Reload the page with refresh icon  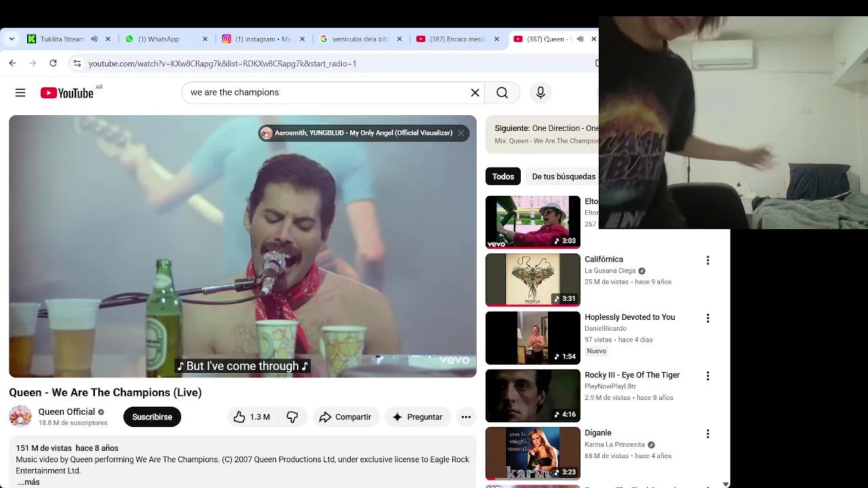coord(53,63)
